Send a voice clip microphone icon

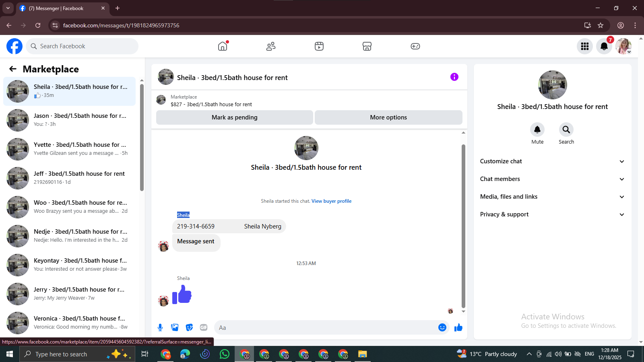pos(160,327)
